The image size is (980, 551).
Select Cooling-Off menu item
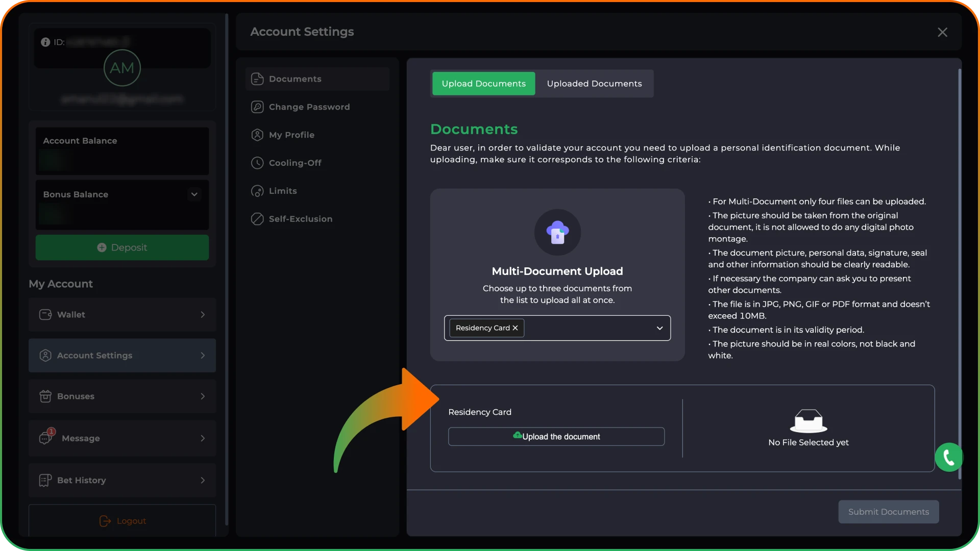pyautogui.click(x=317, y=163)
